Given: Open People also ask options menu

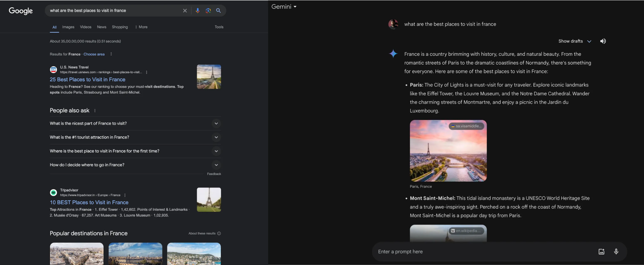Looking at the screenshot, I should pyautogui.click(x=95, y=111).
